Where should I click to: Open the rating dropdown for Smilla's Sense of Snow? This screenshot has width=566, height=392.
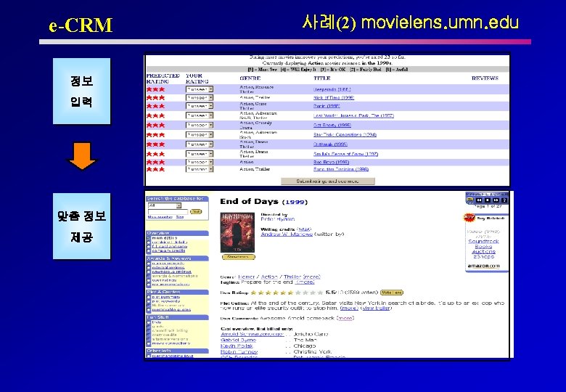tap(200, 154)
